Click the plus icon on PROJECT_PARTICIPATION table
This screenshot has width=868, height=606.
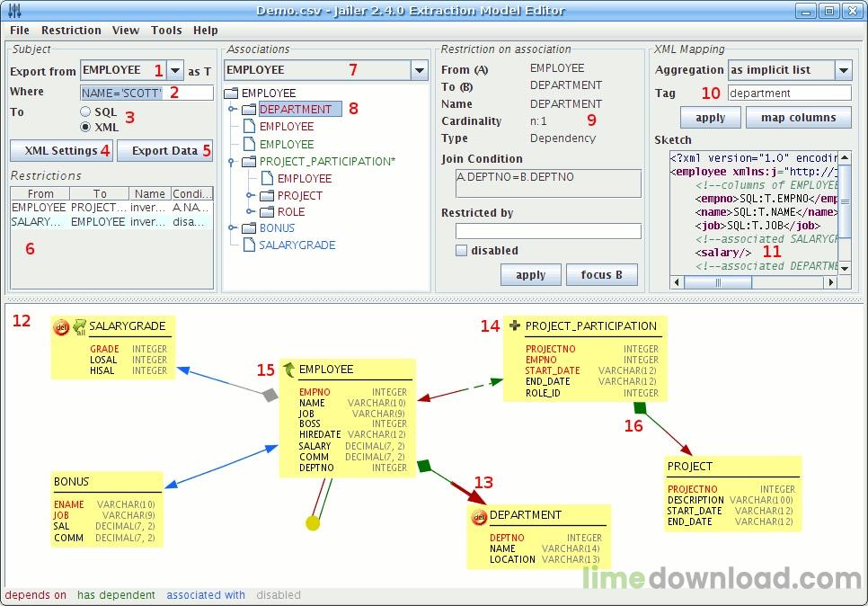coord(514,325)
